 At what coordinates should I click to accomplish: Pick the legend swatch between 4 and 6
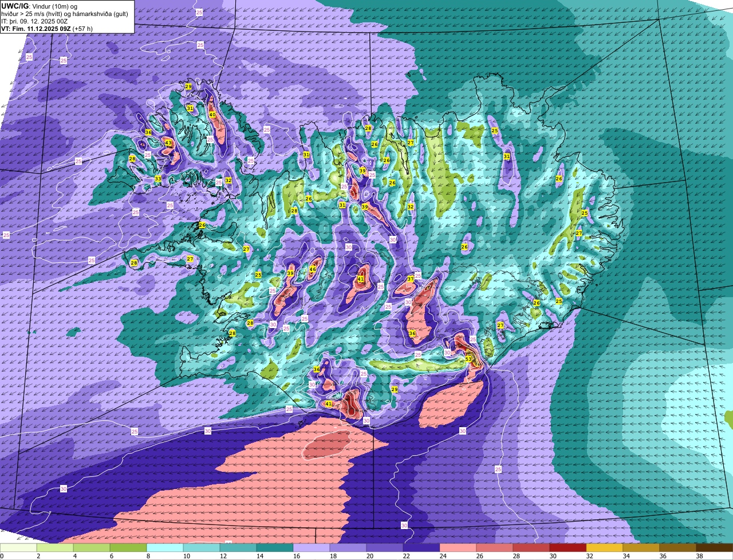tap(92, 547)
